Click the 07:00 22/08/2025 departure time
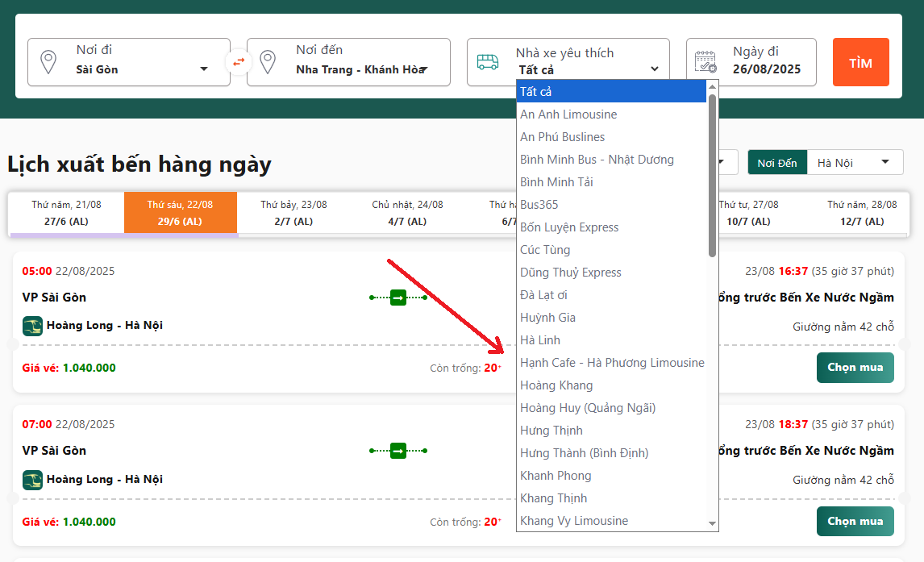Screen dimensions: 924x562 point(69,424)
